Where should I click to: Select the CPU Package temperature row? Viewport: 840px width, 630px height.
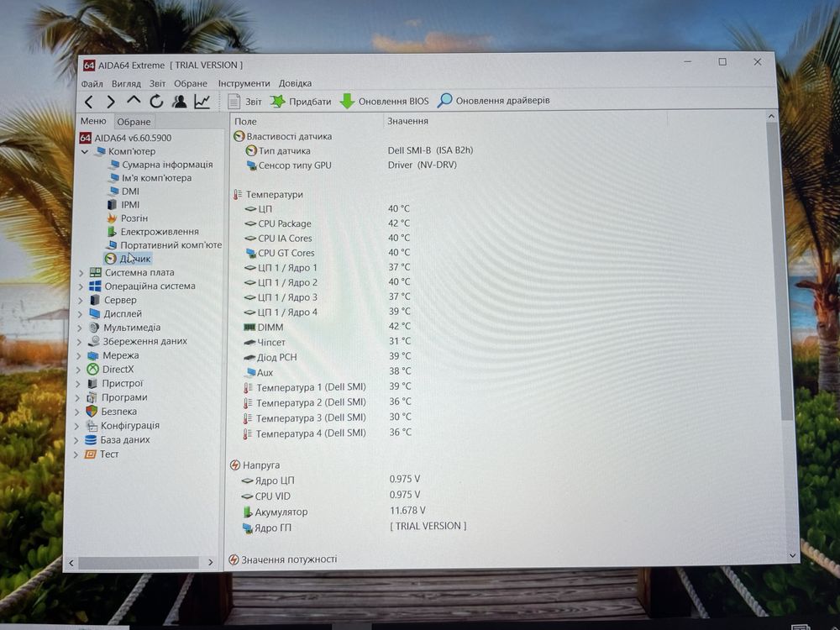(328, 223)
